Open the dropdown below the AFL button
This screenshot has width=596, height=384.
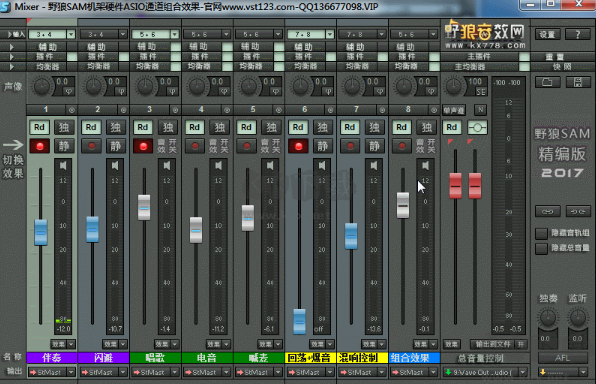pos(563,372)
